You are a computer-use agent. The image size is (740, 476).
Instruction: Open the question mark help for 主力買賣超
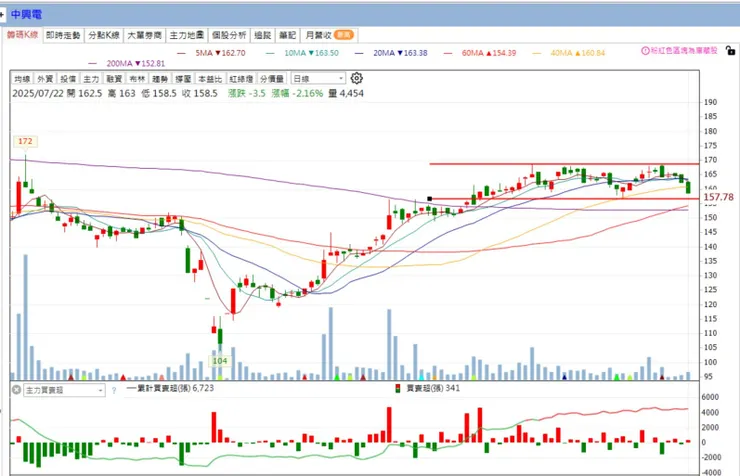(114, 391)
